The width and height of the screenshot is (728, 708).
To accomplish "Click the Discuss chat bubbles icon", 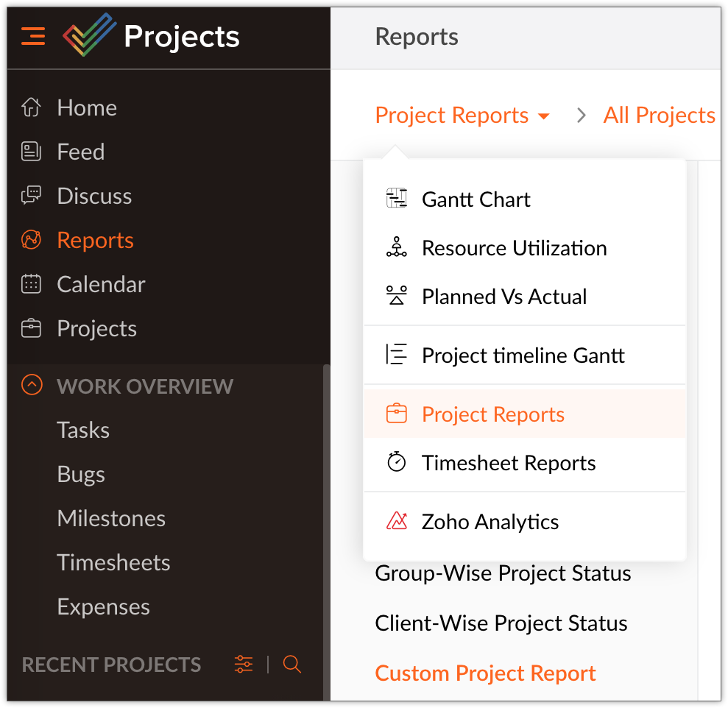I will (x=31, y=196).
